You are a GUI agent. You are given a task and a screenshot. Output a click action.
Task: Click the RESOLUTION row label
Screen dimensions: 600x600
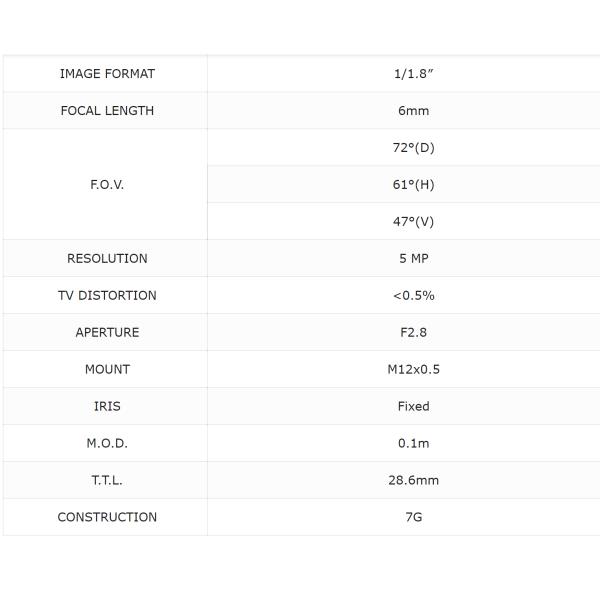click(107, 259)
